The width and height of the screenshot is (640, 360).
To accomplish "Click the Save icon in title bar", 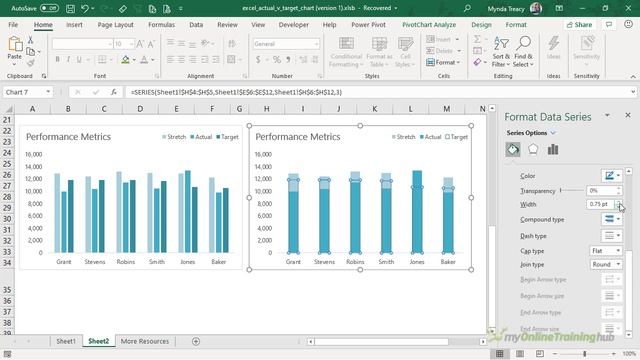I will click(x=70, y=8).
